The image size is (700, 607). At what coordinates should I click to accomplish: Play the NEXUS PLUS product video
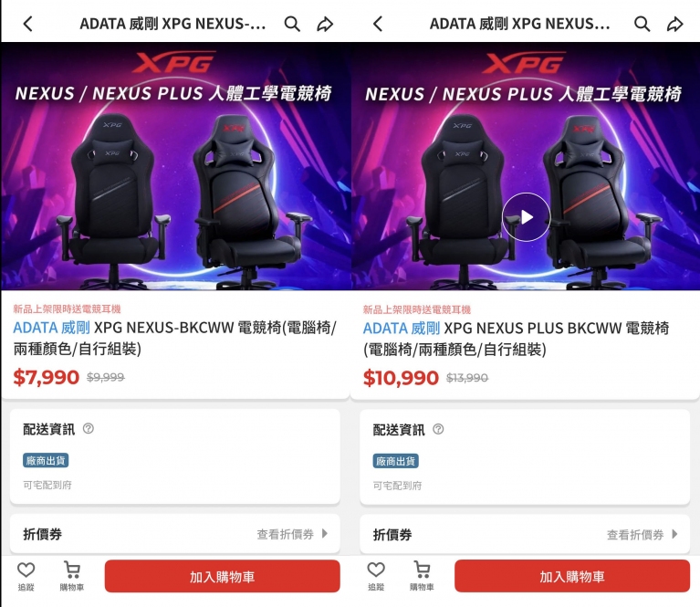(526, 217)
